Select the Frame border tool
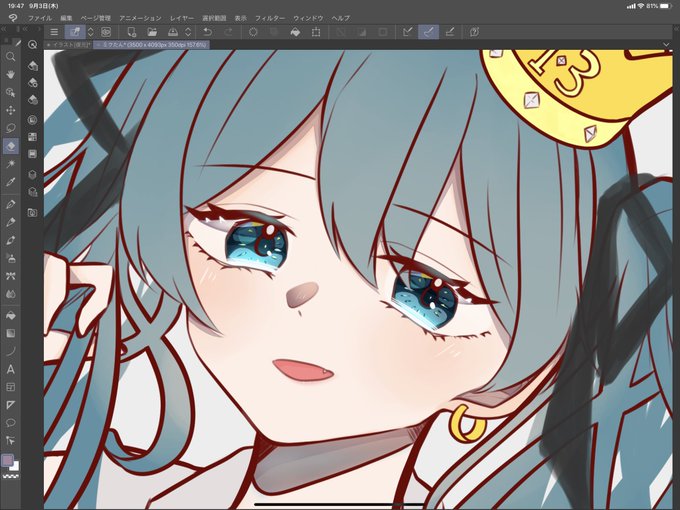Screen dimensions: 680x510 click(x=11, y=387)
